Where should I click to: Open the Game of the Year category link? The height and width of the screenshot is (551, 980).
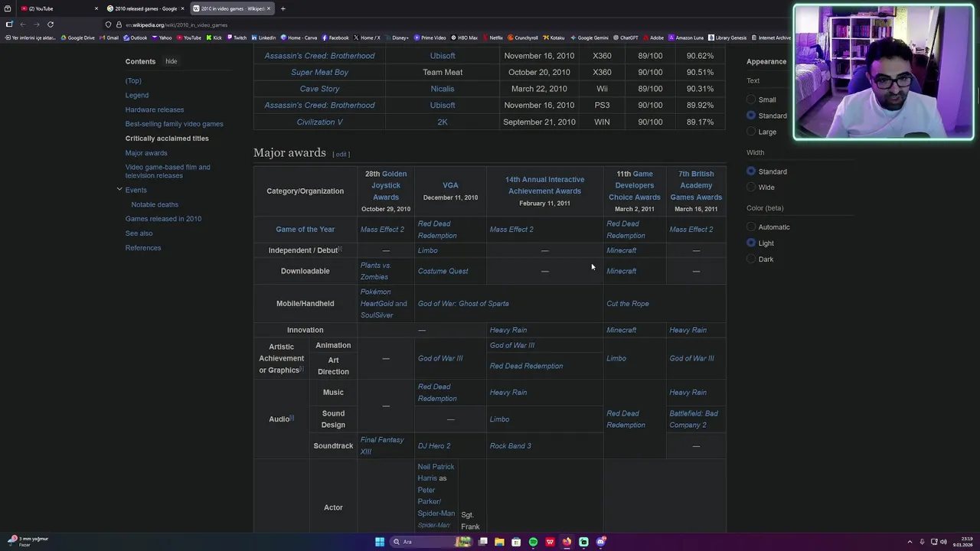[x=305, y=230]
